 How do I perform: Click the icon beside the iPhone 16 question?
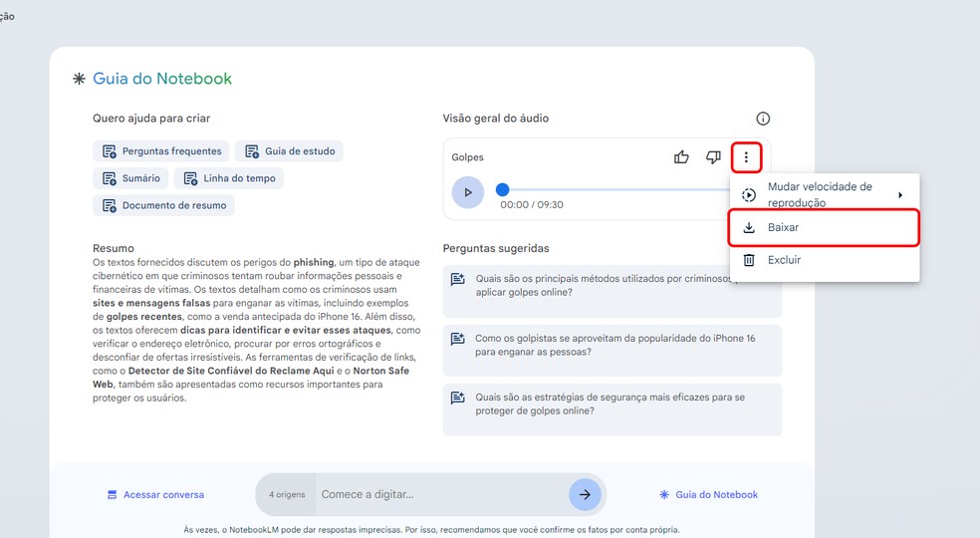(457, 339)
